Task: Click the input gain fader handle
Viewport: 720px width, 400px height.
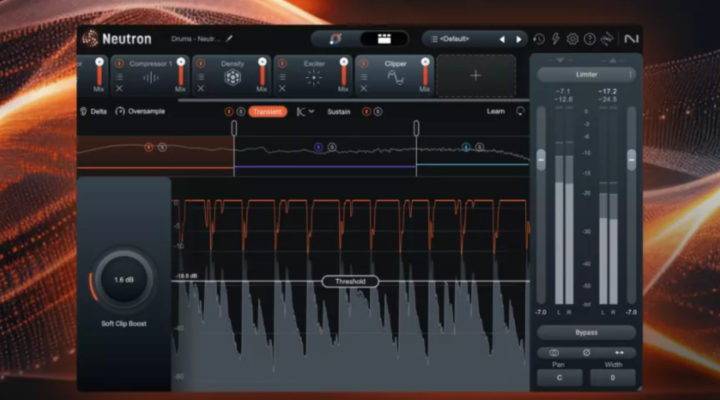Action: pos(541,160)
